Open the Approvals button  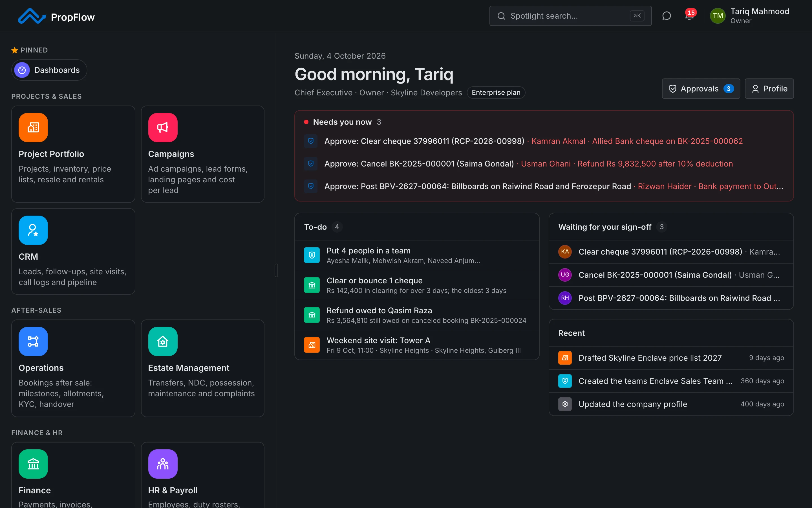[701, 89]
